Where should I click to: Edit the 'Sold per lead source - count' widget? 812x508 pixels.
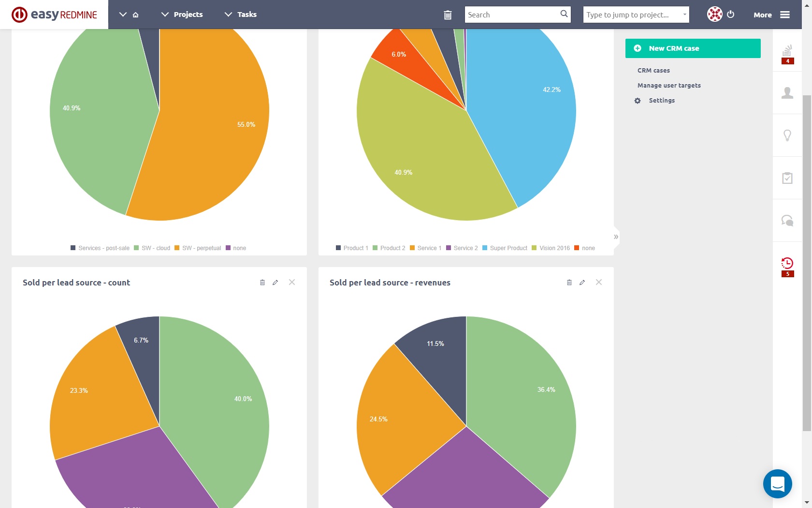coord(275,283)
